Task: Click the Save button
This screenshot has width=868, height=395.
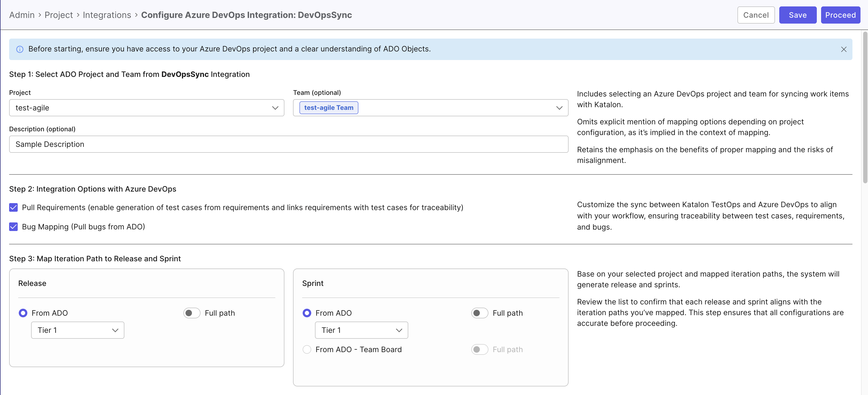Action: coord(797,15)
